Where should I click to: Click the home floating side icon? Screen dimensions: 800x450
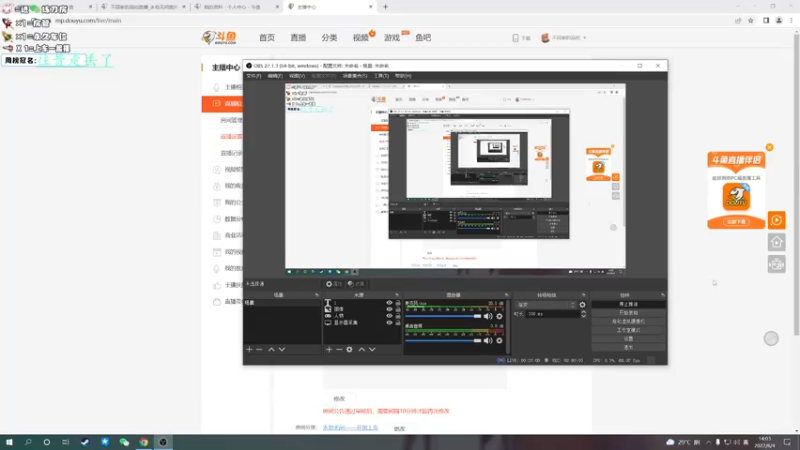(777, 242)
